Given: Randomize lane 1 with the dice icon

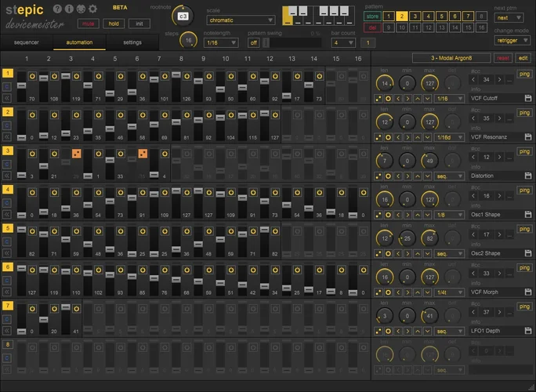Looking at the screenshot, I should (378, 99).
